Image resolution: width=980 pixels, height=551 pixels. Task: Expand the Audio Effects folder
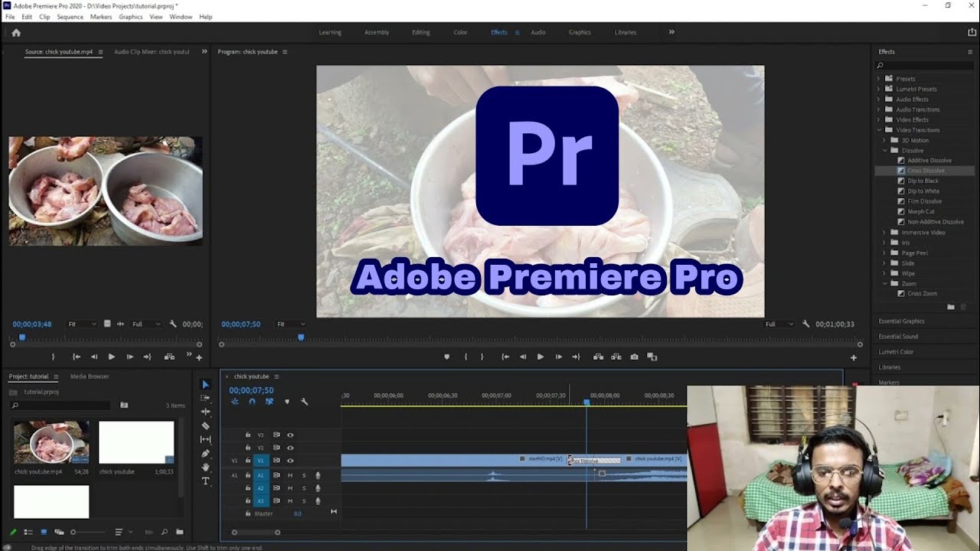tap(879, 99)
